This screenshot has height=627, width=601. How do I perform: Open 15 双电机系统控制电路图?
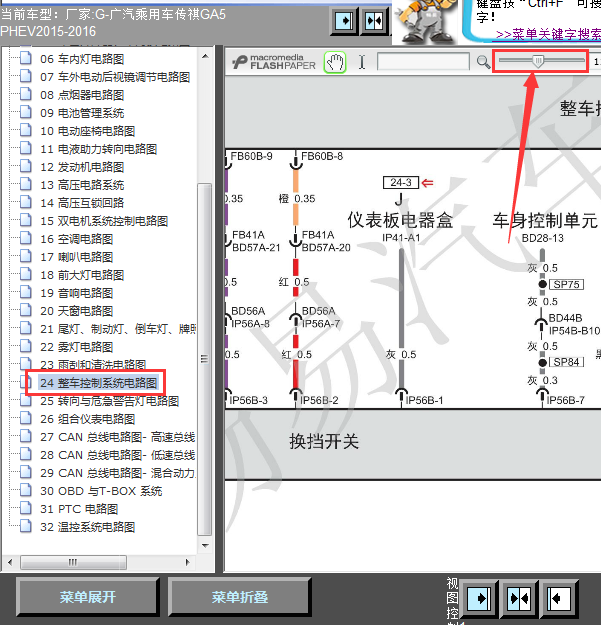104,221
